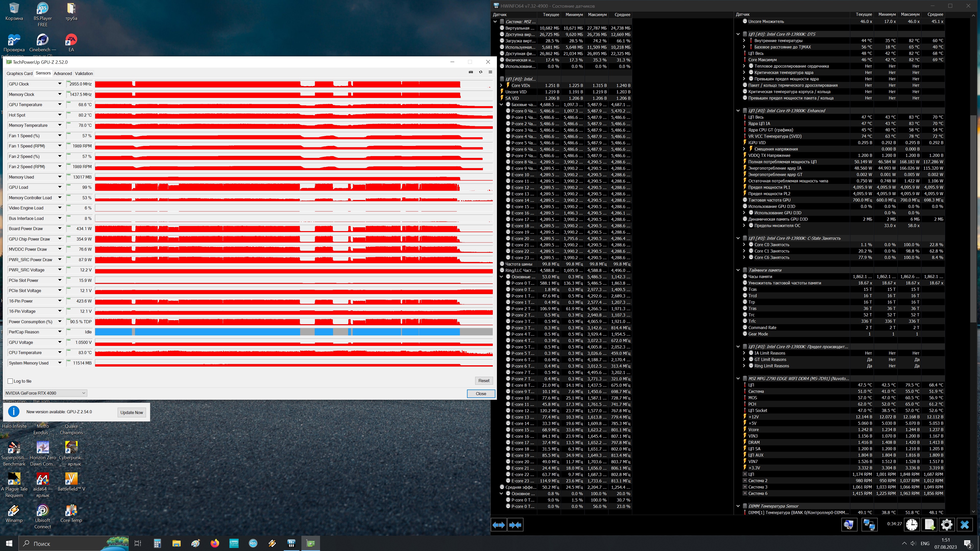Click HWiNFO collapse columns arrows icon
980x551 pixels.
coord(515,525)
